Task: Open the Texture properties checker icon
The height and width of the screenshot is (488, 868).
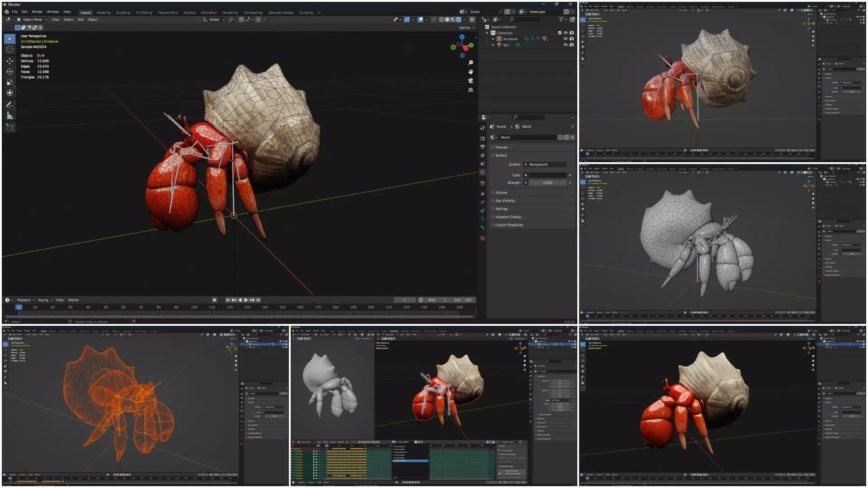Action: 482,238
